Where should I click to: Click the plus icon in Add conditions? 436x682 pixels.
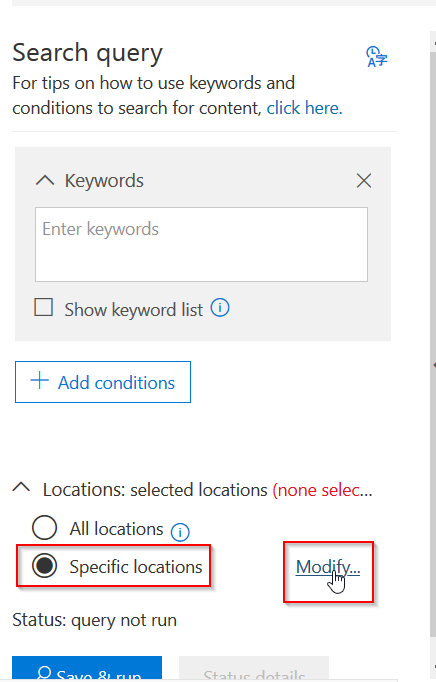point(40,381)
